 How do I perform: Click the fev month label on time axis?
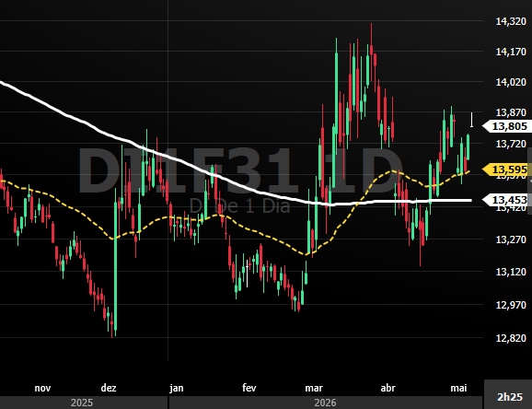pyautogui.click(x=249, y=388)
